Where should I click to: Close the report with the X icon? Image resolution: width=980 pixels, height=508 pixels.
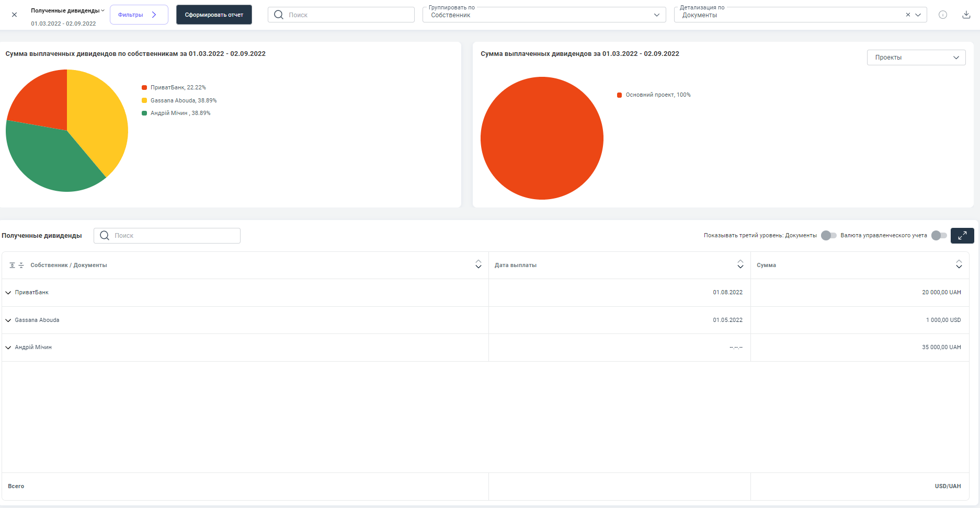coord(14,15)
